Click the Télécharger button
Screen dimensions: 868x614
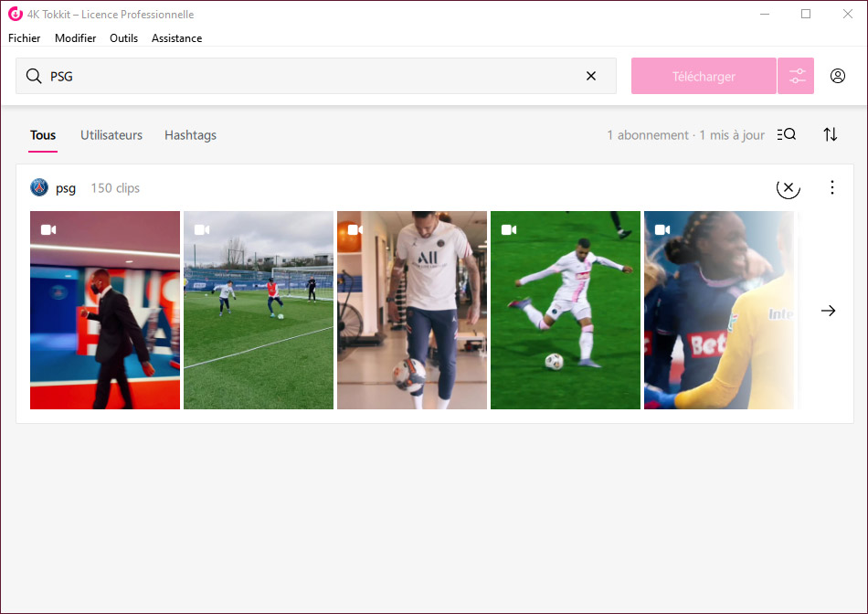(704, 76)
